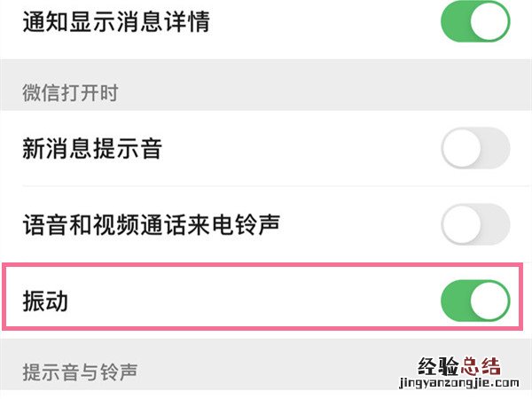Tap the 通知显示消息详情 label text

pyautogui.click(x=115, y=22)
